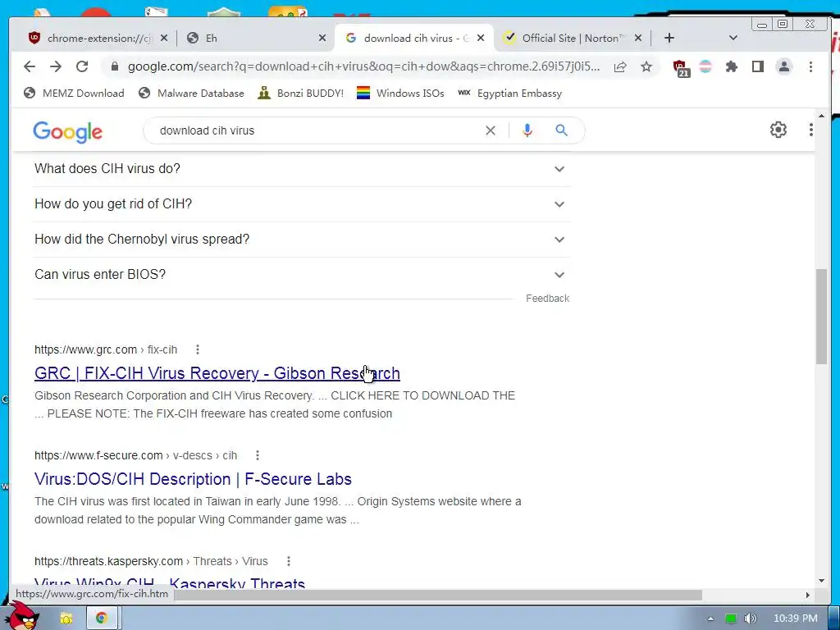
Task: Click the share page icon in address bar
Action: [x=620, y=66]
